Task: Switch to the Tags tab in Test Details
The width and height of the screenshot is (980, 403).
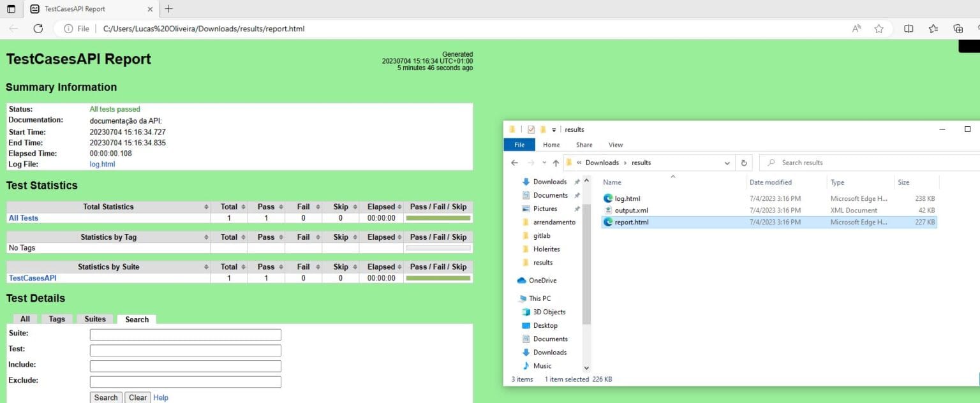Action: 57,319
